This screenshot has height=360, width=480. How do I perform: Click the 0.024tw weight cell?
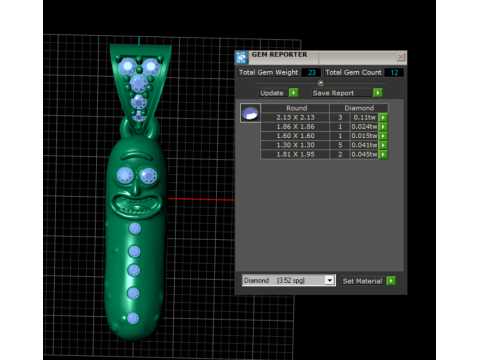(x=364, y=127)
